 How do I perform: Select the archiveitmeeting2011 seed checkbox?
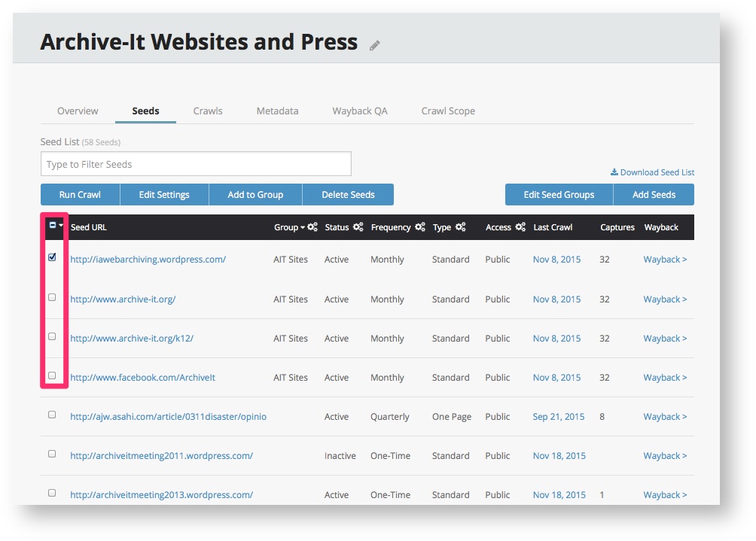pyautogui.click(x=52, y=454)
